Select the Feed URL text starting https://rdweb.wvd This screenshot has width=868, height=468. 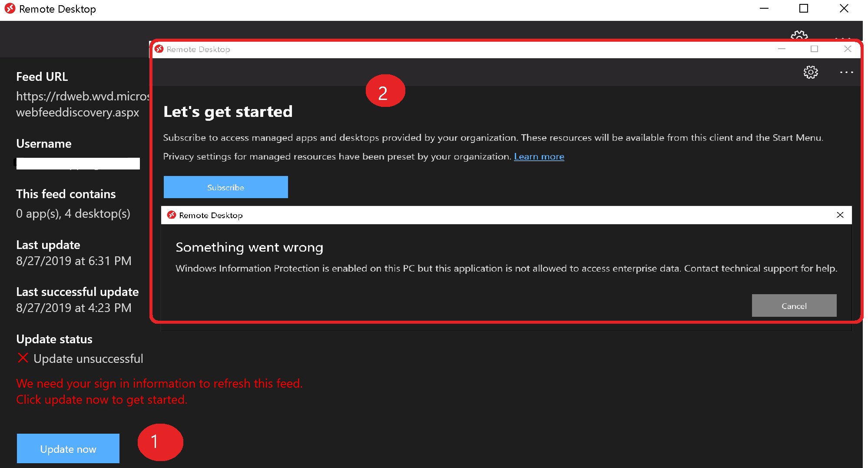click(83, 96)
